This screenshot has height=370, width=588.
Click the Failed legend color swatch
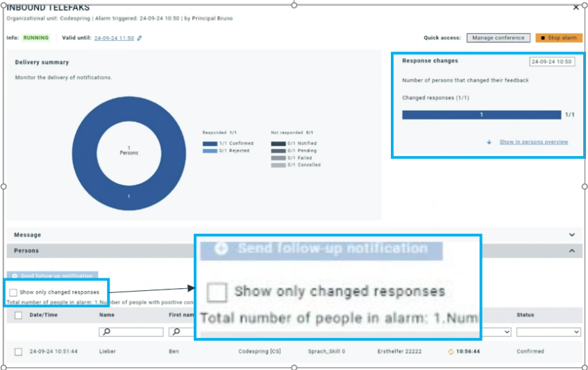278,158
